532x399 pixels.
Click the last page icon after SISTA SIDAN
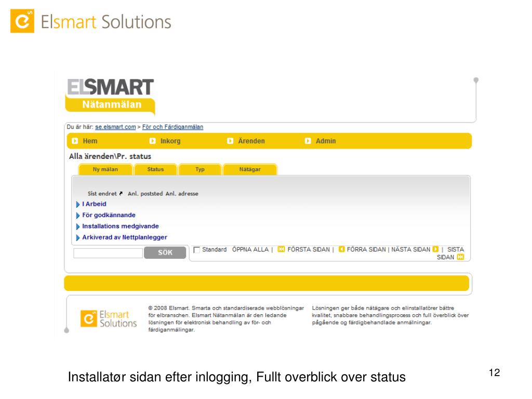click(460, 257)
